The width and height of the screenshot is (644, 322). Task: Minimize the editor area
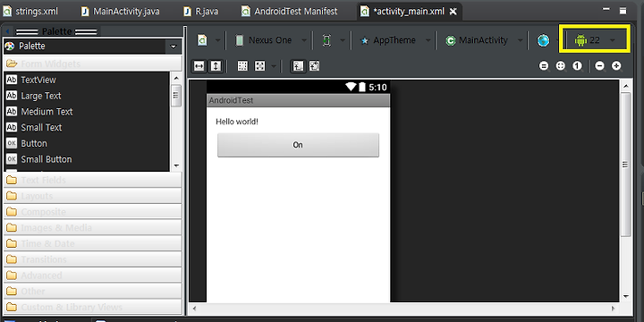606,10
